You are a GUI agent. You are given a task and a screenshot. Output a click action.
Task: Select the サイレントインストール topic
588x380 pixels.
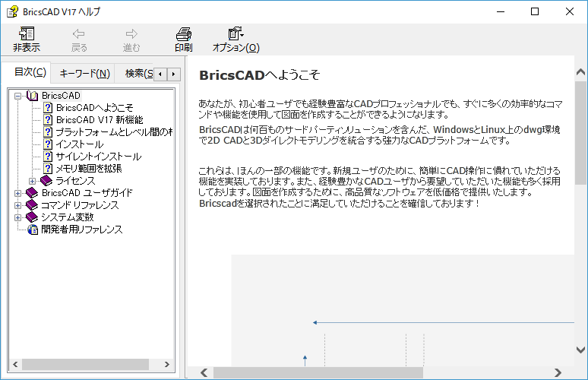click(x=99, y=157)
